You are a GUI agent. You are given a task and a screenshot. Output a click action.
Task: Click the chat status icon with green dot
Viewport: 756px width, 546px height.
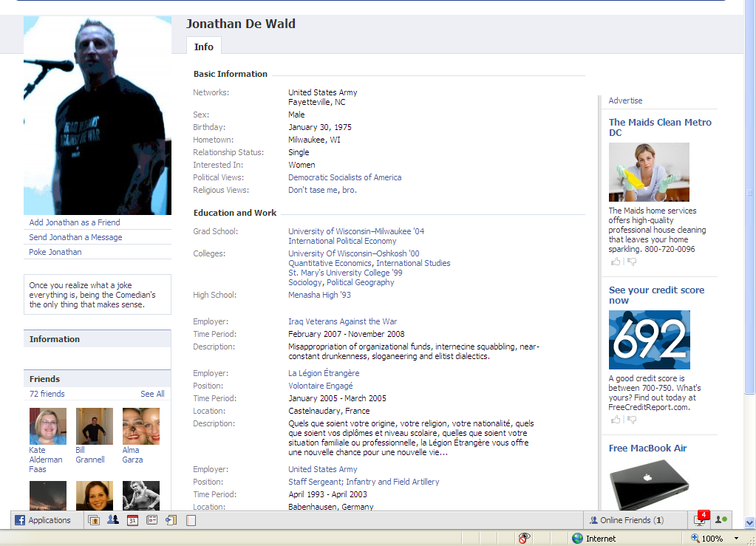tap(721, 520)
